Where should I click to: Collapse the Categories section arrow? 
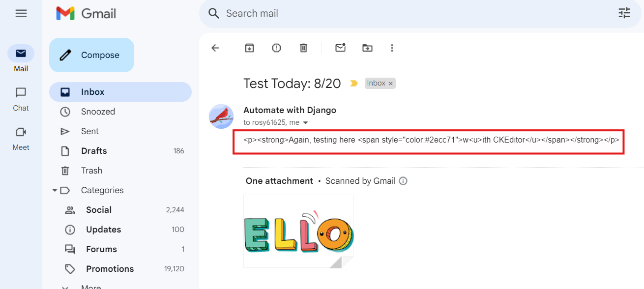click(x=55, y=190)
